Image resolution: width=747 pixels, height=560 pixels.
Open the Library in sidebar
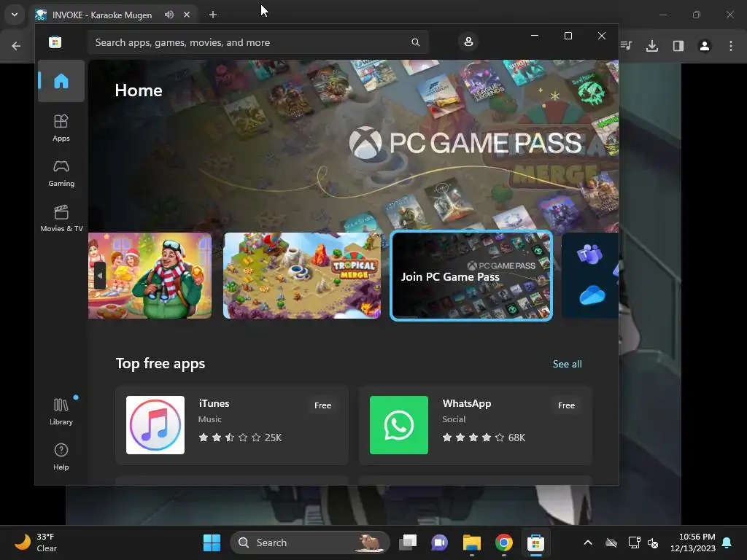[x=61, y=412]
